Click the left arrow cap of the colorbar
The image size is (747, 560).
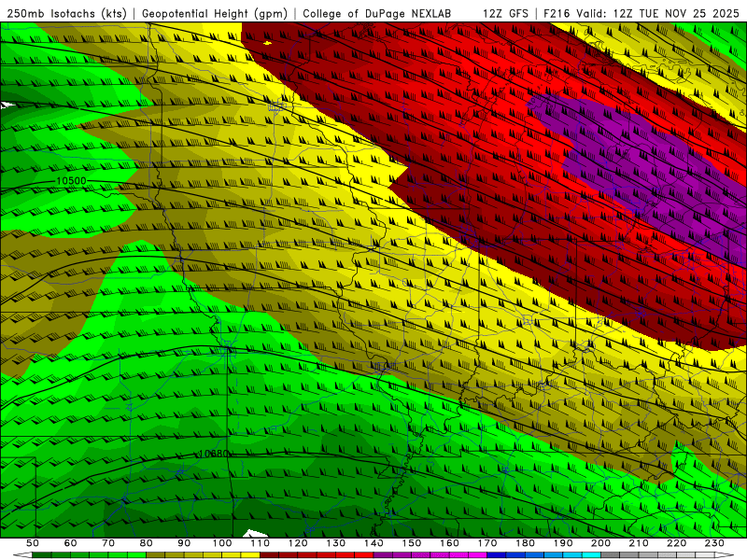coord(22,554)
